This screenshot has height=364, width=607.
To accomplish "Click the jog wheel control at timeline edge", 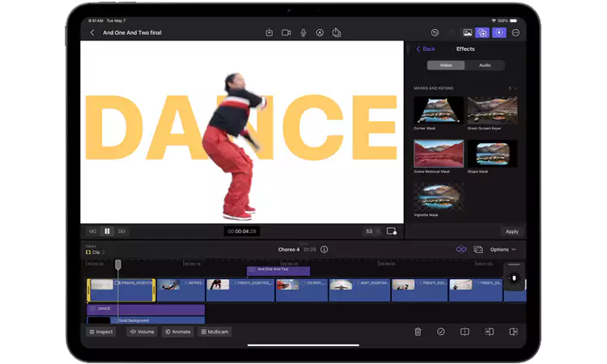I will (514, 278).
